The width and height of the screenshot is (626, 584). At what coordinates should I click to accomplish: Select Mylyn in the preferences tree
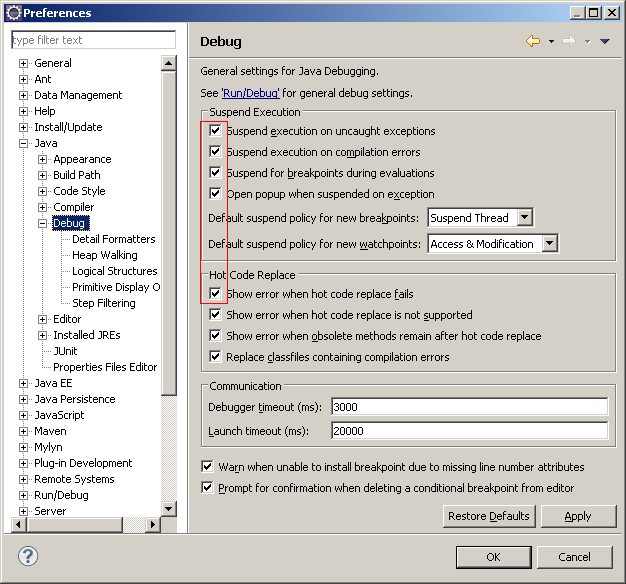coord(48,447)
